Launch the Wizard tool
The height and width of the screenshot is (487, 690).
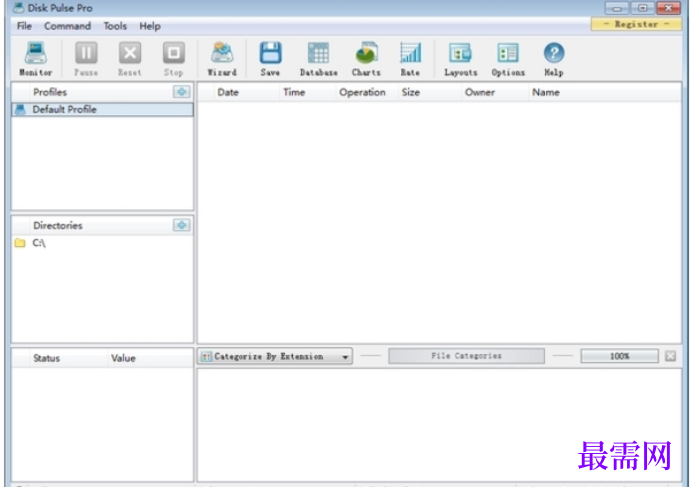[222, 59]
